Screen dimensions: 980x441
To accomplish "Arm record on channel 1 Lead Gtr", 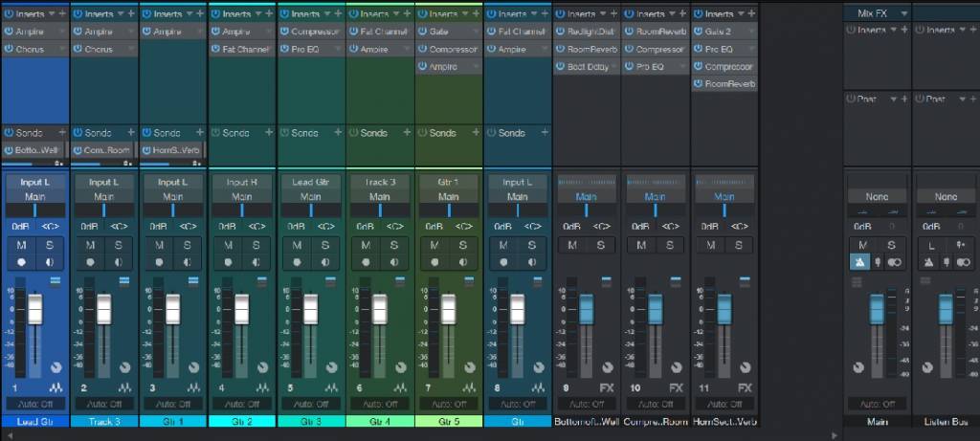I will [x=22, y=261].
